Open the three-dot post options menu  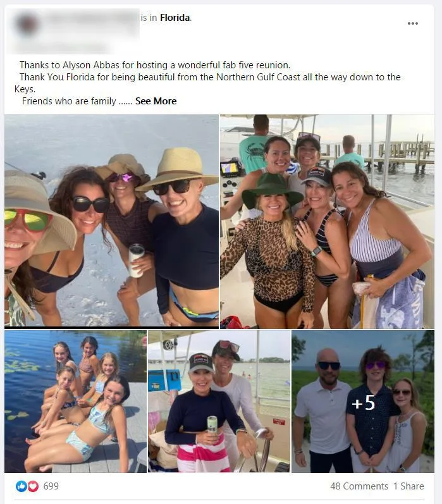click(x=412, y=23)
